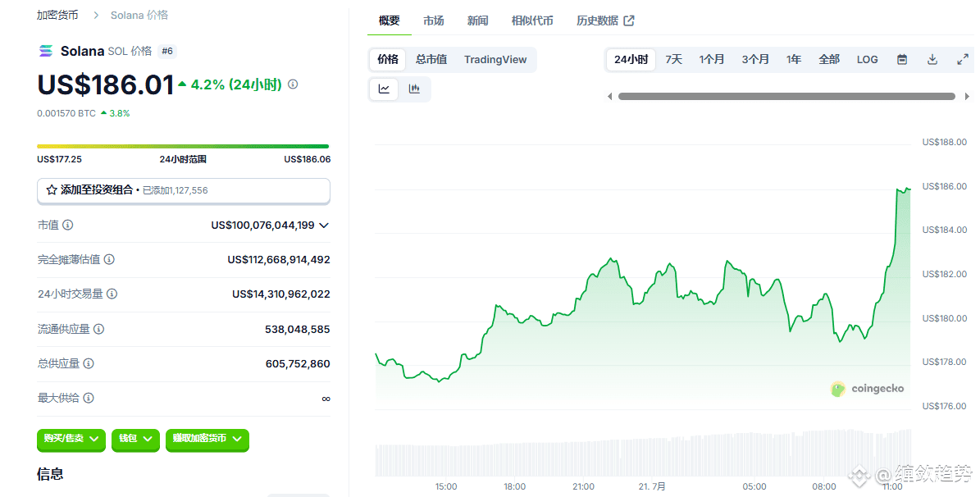Click the breadcrumb chevron separator
Image resolution: width=980 pixels, height=497 pixels.
tap(96, 15)
